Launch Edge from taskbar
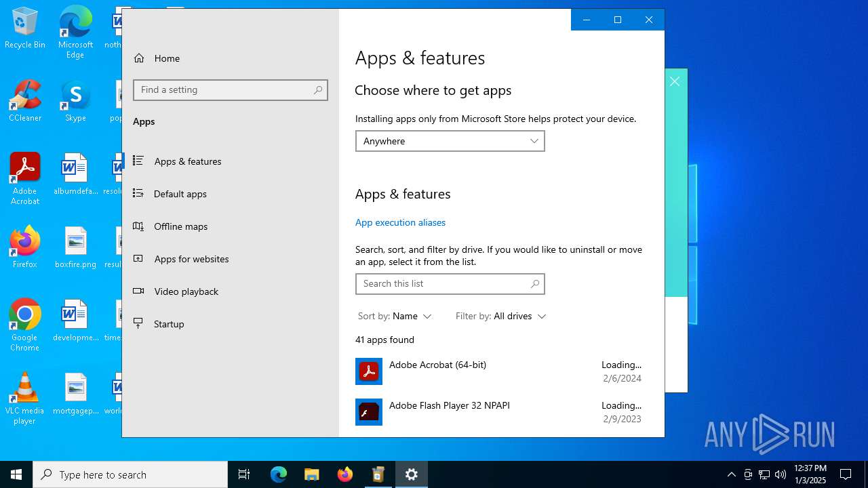The height and width of the screenshot is (488, 868). [x=279, y=474]
